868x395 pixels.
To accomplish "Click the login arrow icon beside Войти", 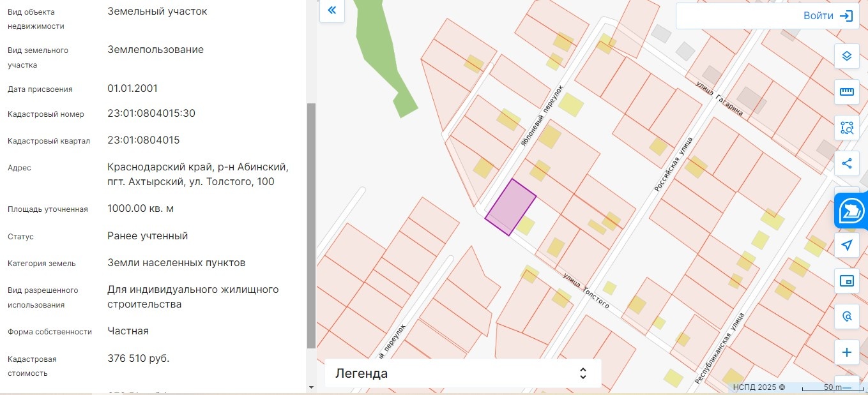I will (x=846, y=16).
